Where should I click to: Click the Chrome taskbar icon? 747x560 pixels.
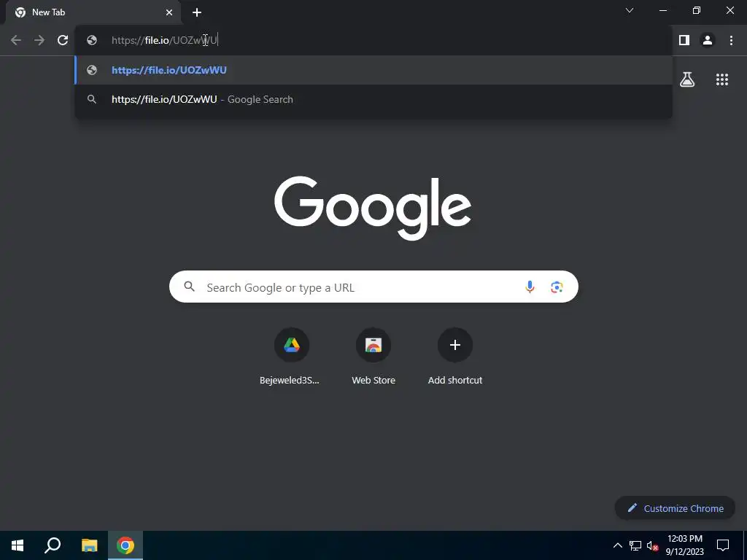125,545
